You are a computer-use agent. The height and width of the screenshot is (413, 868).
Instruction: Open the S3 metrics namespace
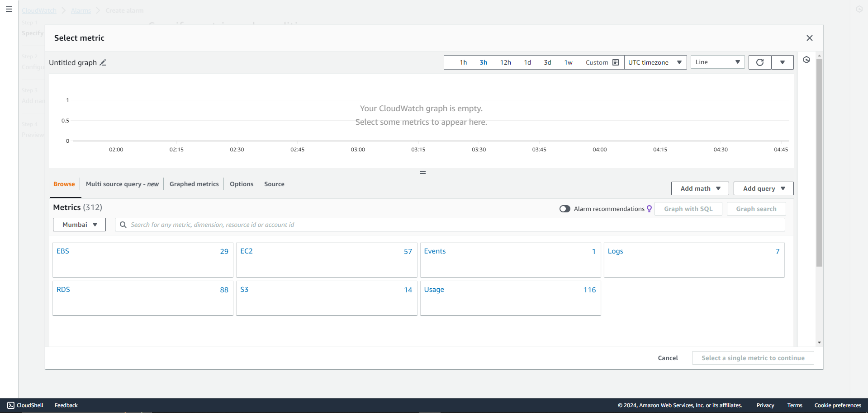click(327, 298)
